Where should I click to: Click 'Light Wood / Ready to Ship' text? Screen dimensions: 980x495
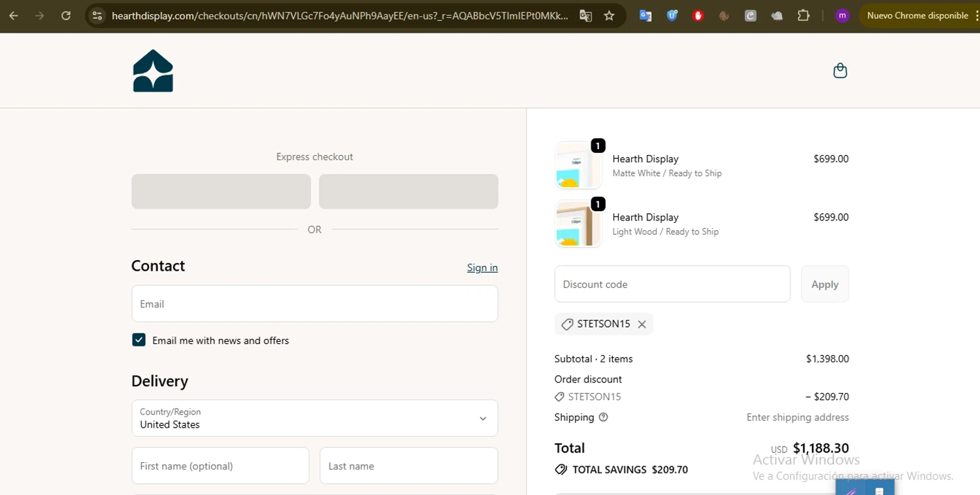(665, 231)
